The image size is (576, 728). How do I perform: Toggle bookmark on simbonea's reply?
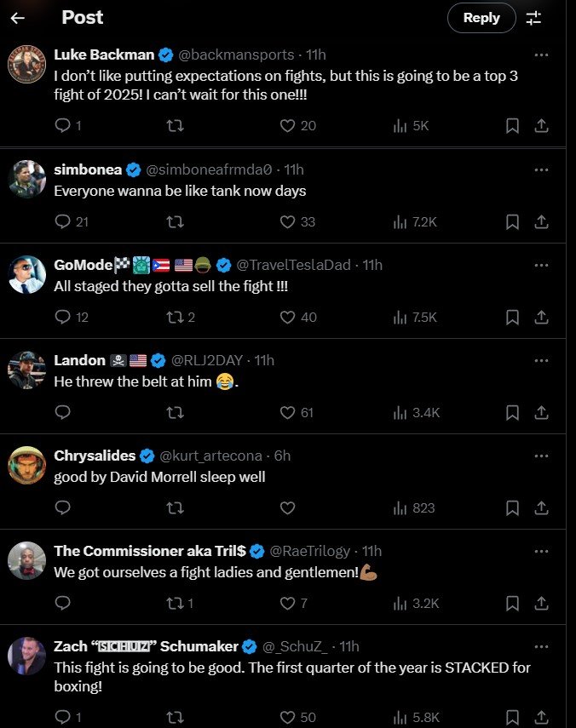pos(512,221)
